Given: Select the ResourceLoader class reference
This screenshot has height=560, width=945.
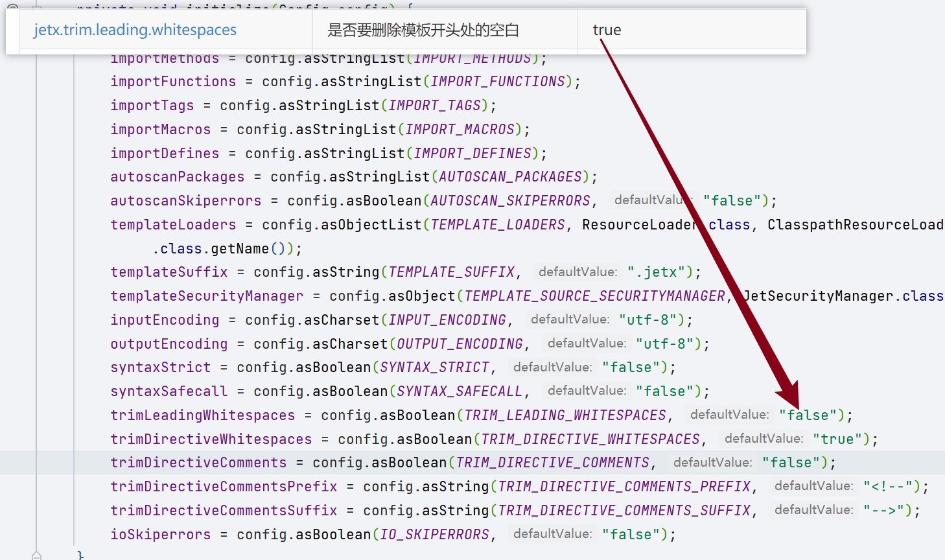Looking at the screenshot, I should [x=638, y=224].
